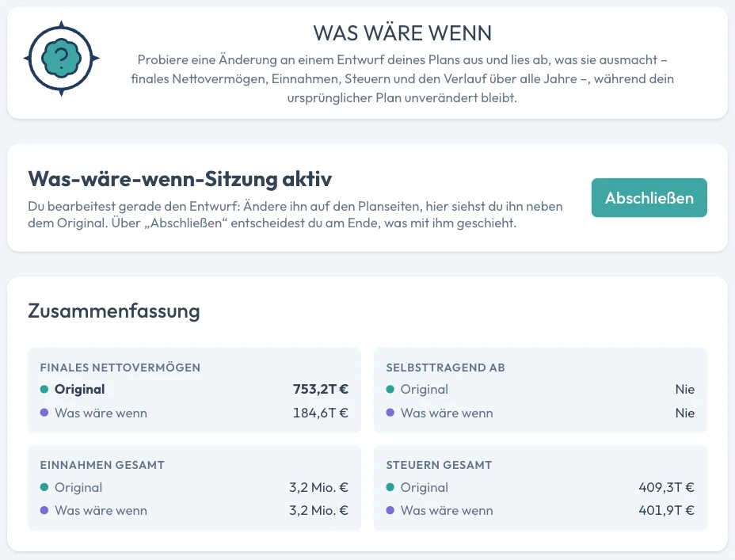The width and height of the screenshot is (735, 560).
Task: Click the Zusammenfassung heading
Action: click(x=114, y=310)
